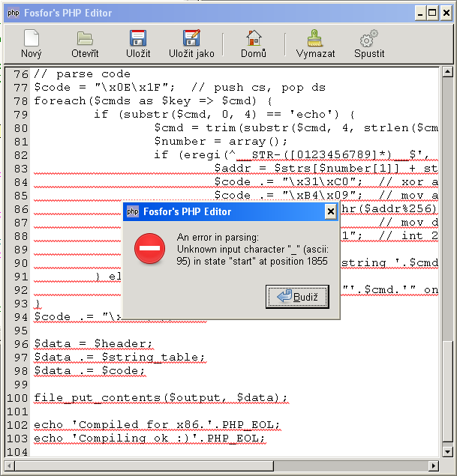Image resolution: width=457 pixels, height=476 pixels.
Task: Click the php icon in main title bar
Action: 14,13
